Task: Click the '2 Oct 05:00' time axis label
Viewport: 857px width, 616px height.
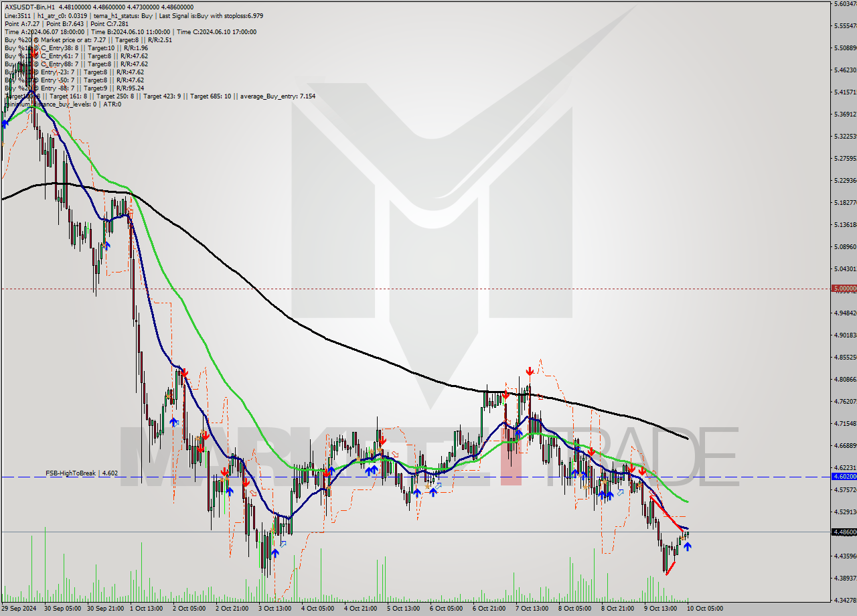Action: click(191, 609)
